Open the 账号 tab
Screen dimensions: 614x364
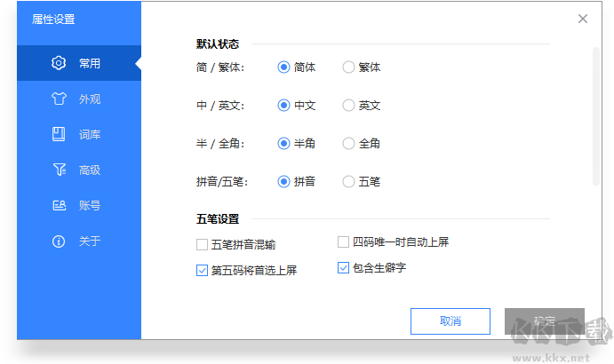click(x=79, y=205)
